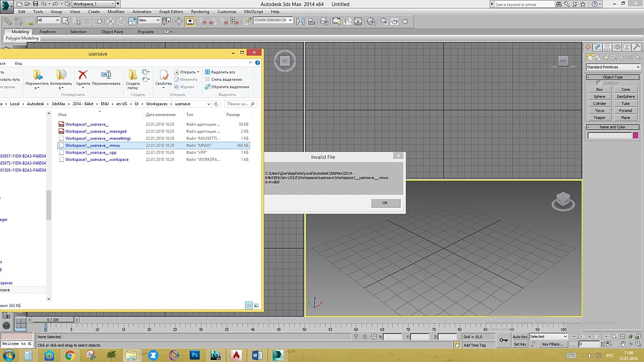Click the GeoSphere button
The height and width of the screenshot is (362, 644).
(625, 96)
